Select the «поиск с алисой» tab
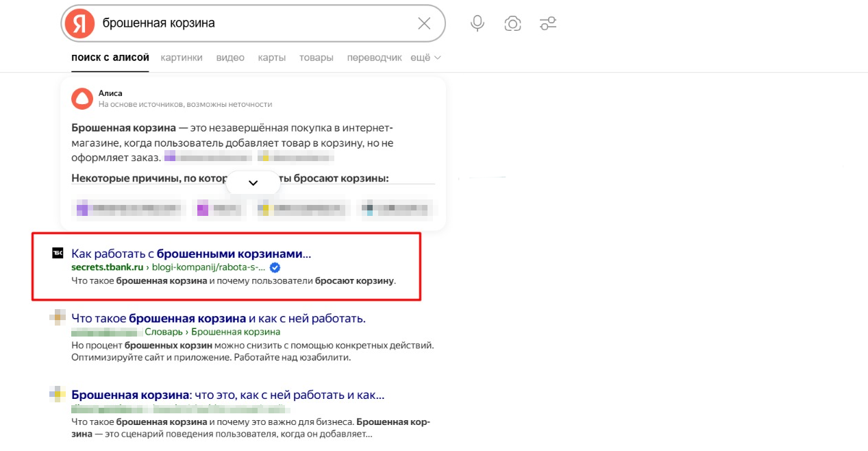Screen dimensions: 868x451 [110, 58]
